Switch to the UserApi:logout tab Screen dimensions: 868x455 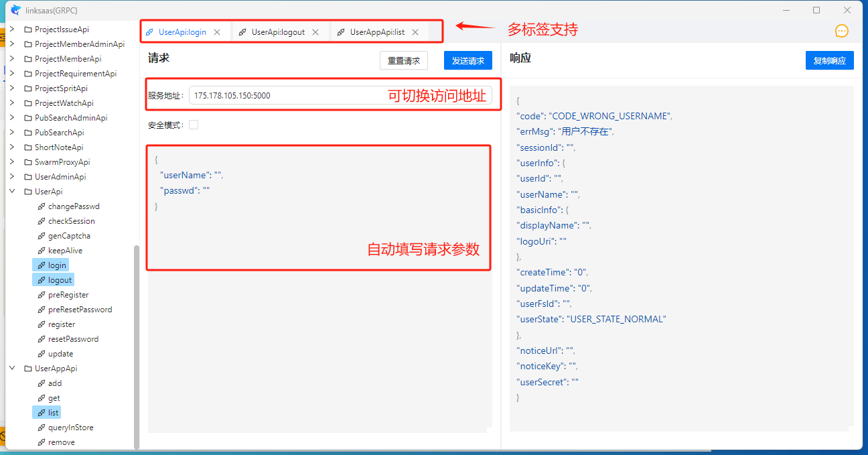tap(278, 32)
